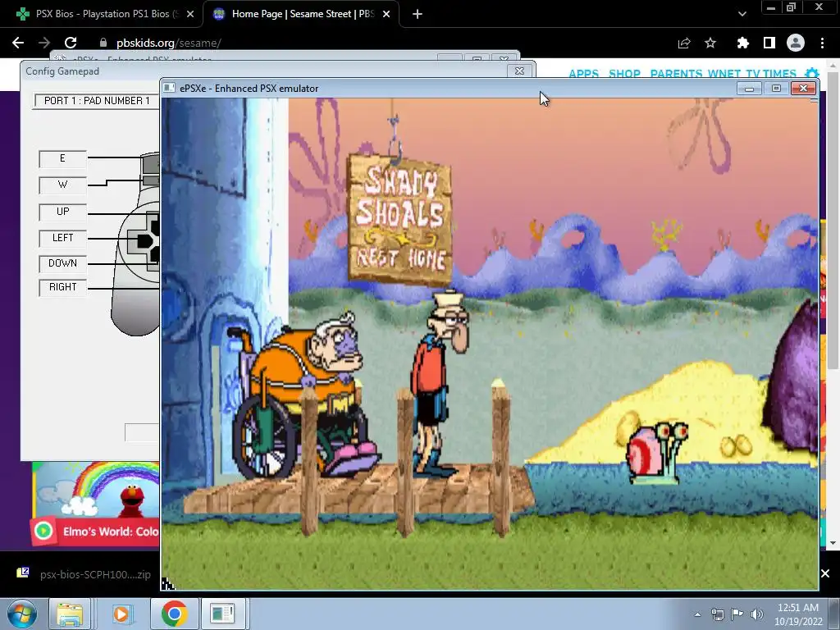The height and width of the screenshot is (630, 840).
Task: Click ePSXe taskbar icon
Action: [221, 614]
